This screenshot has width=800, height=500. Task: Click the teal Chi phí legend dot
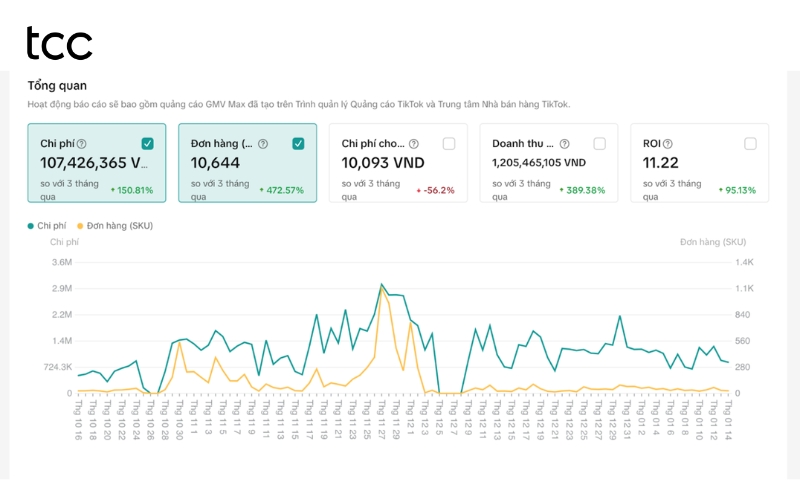coord(31,226)
